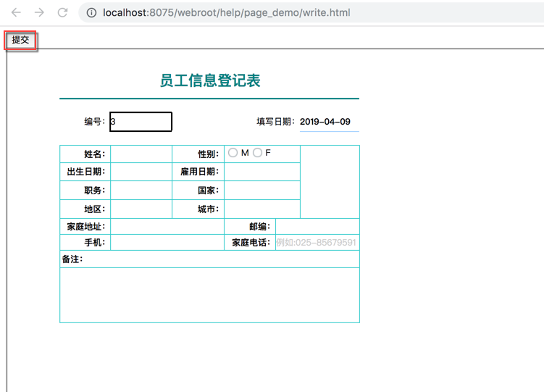Click the 填写日期 date field
This screenshot has width=544, height=392.
point(330,122)
